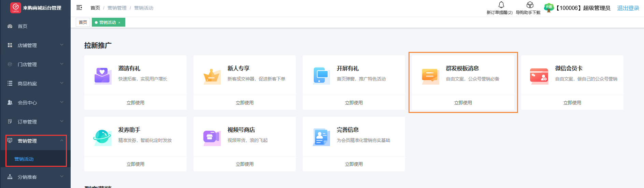Click the 新人专享 crown icon
This screenshot has height=188, width=644.
[x=212, y=76]
